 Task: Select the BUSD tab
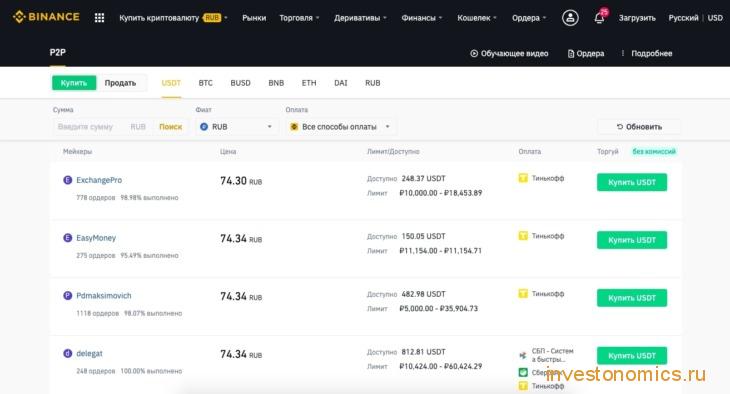click(x=240, y=83)
